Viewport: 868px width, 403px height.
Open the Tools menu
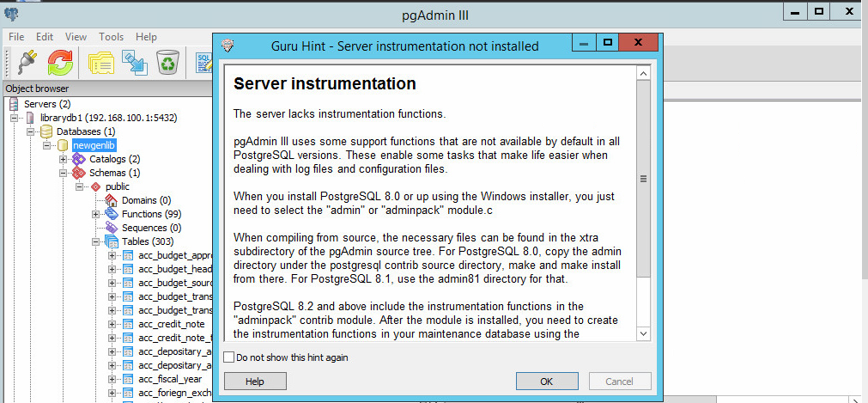(111, 37)
